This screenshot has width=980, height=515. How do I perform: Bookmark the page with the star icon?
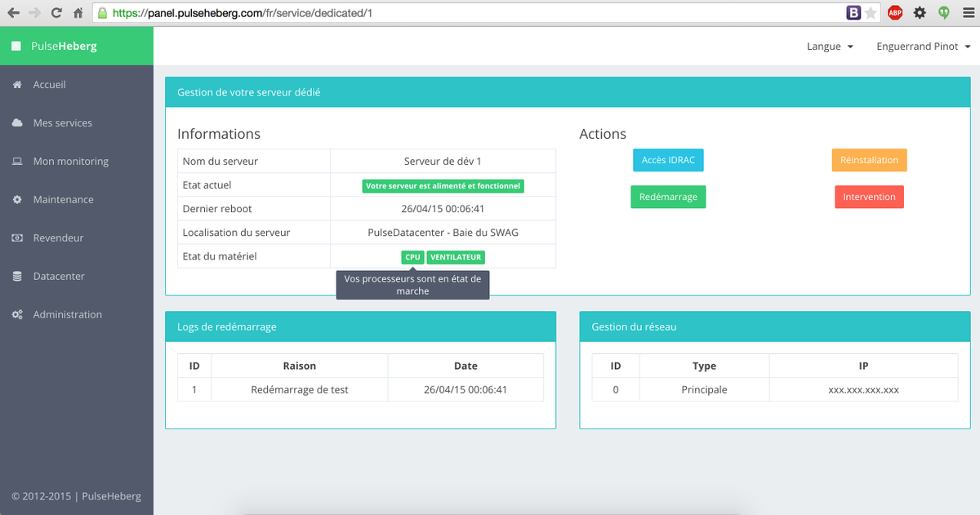click(x=871, y=13)
